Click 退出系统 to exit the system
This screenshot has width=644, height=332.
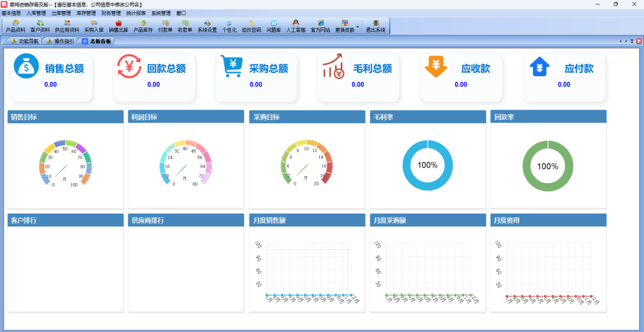coord(376,26)
